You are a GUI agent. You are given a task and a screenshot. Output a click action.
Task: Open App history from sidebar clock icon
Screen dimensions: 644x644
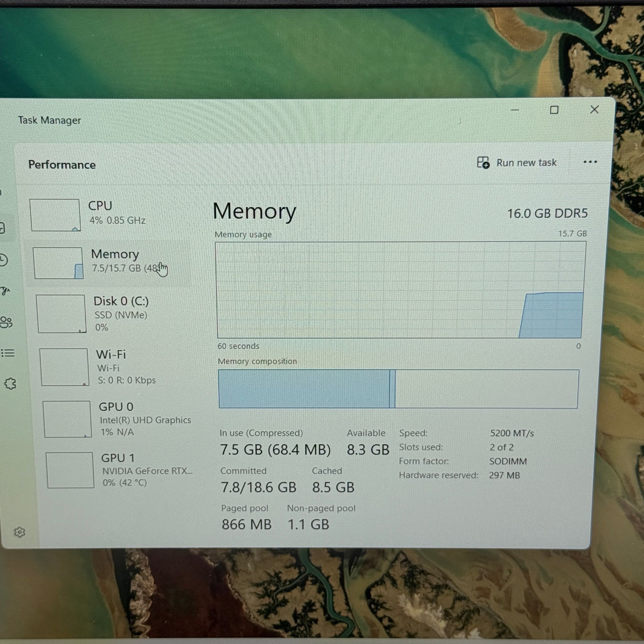click(4, 260)
